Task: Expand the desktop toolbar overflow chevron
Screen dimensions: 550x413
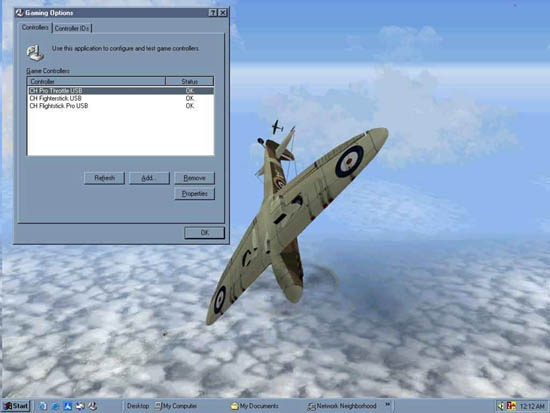Action: (388, 405)
